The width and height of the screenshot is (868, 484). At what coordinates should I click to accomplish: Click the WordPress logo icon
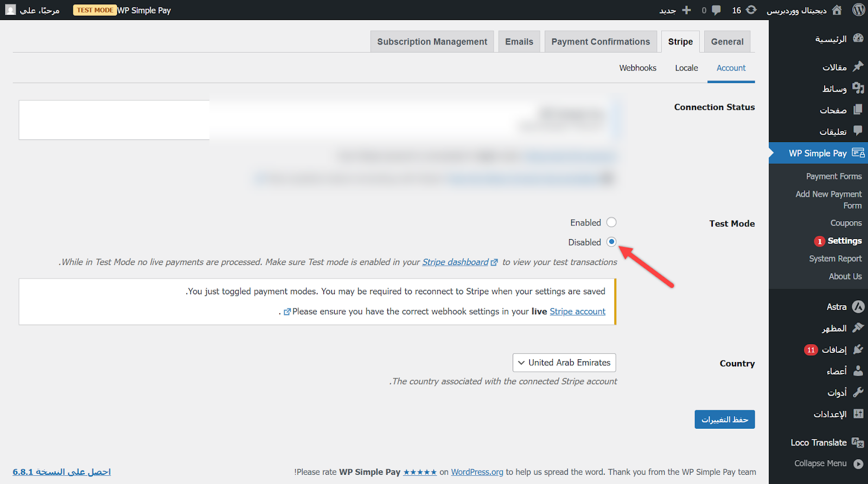point(858,10)
